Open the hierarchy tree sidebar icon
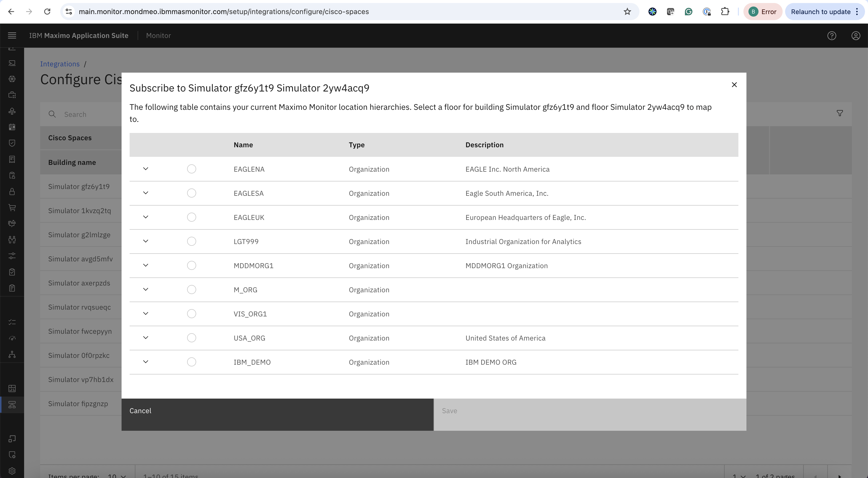Screen dimensions: 868x478 point(12,355)
